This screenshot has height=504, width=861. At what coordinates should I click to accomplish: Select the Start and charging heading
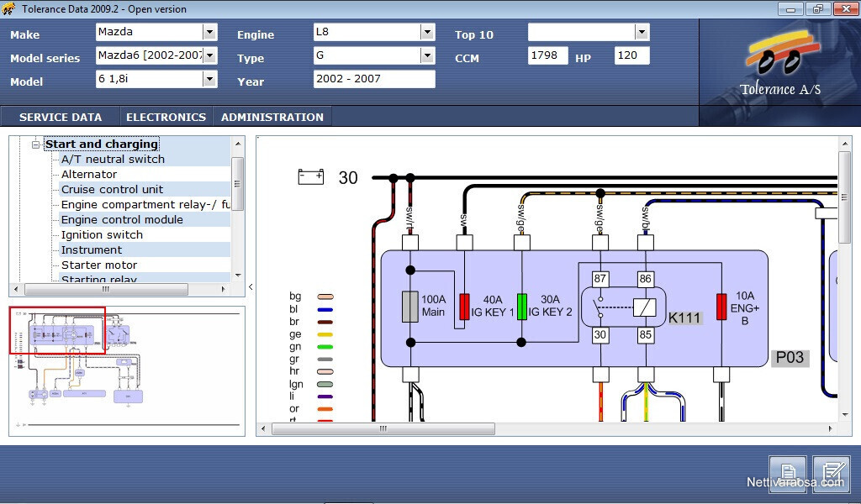pos(102,144)
